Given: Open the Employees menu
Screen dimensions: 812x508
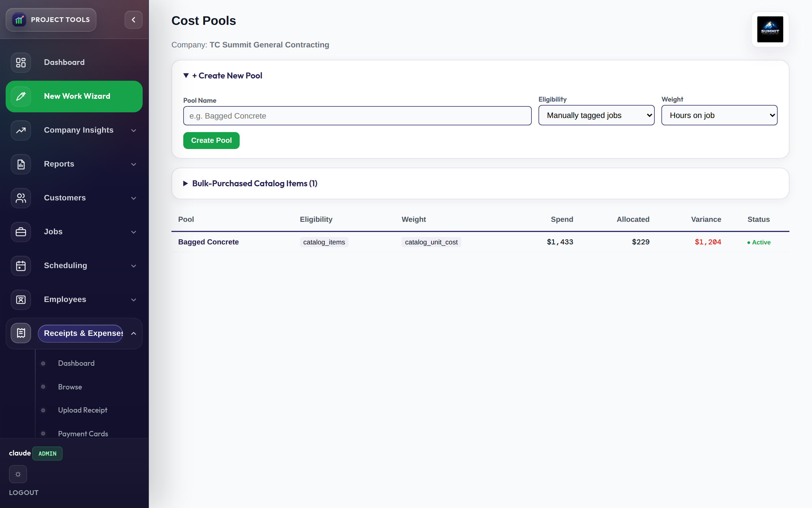Looking at the screenshot, I should tap(74, 300).
